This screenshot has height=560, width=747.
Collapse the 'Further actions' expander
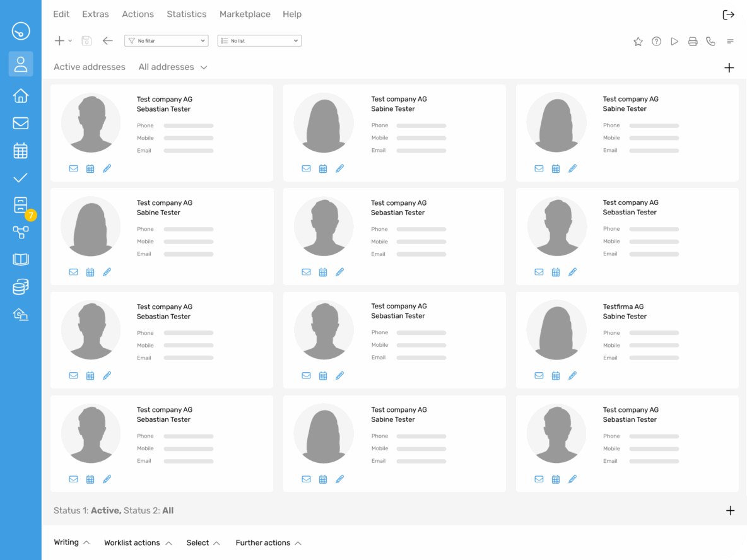point(268,542)
